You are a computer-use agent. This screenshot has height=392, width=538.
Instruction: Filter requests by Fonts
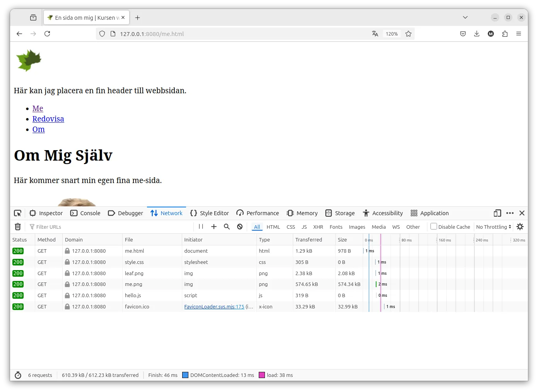[336, 227]
